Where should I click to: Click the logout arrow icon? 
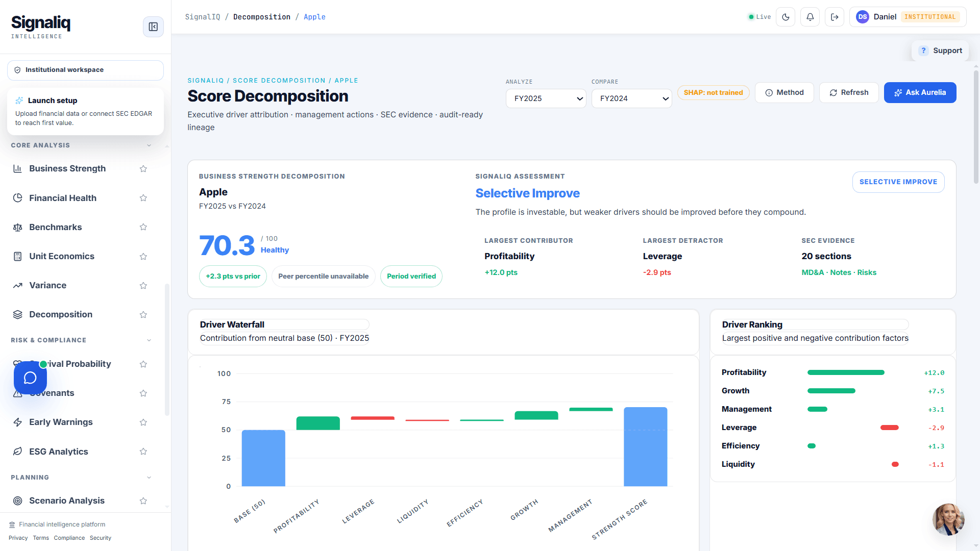(835, 17)
